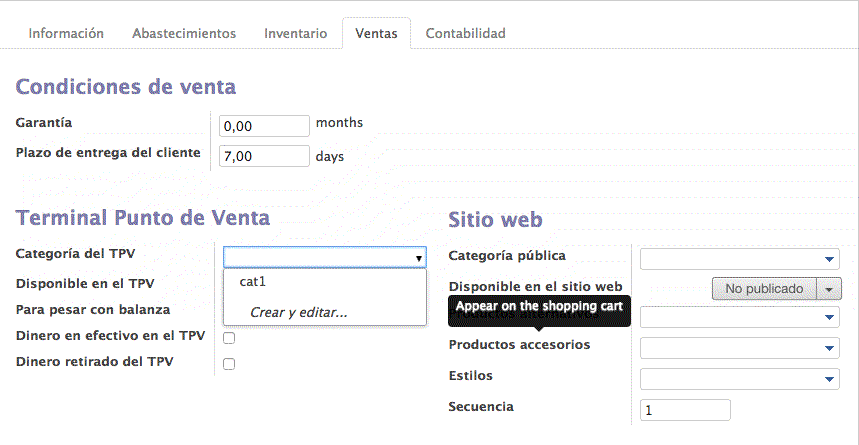Click the Categoría del TPV dropdown arrow
Screen dimensions: 859x445
pos(419,258)
